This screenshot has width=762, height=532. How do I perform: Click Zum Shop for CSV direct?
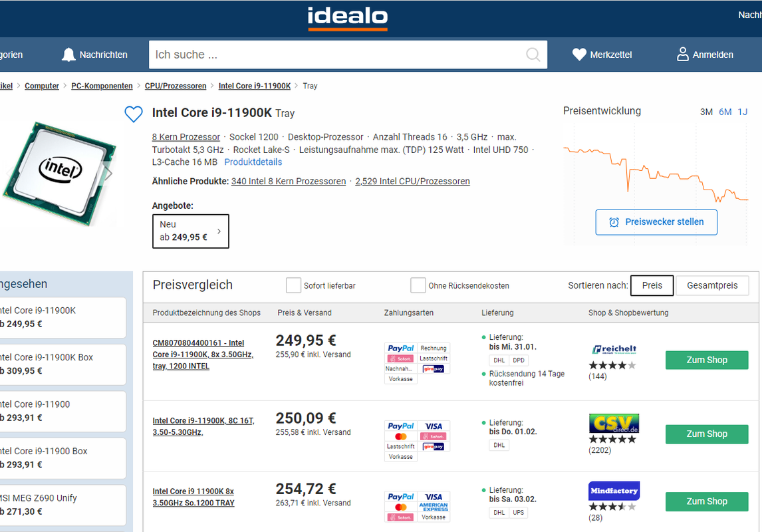pyautogui.click(x=707, y=434)
